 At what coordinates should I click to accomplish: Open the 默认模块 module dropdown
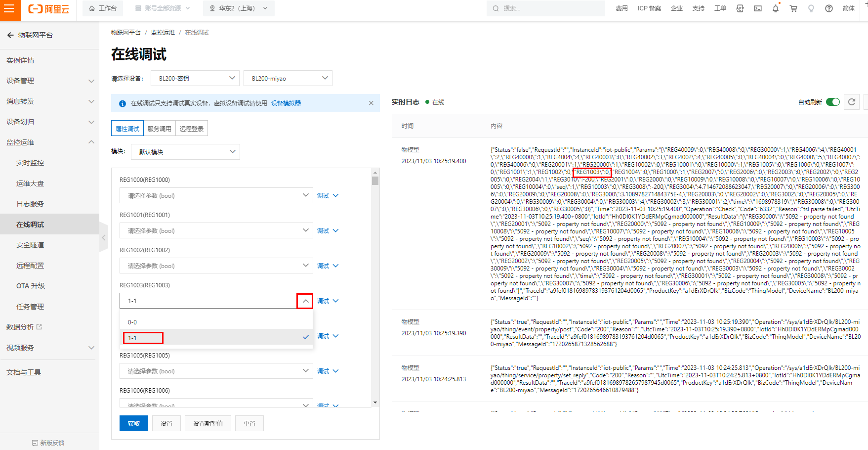pos(186,152)
